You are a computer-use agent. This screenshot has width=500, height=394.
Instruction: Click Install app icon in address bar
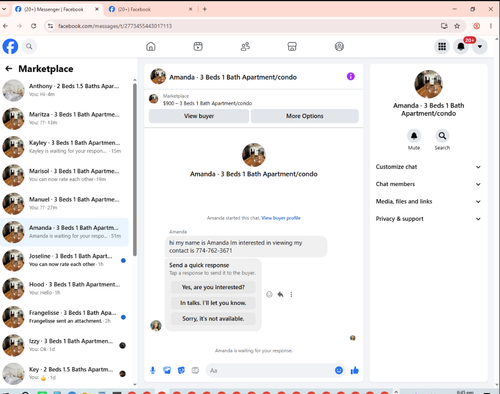(444, 26)
